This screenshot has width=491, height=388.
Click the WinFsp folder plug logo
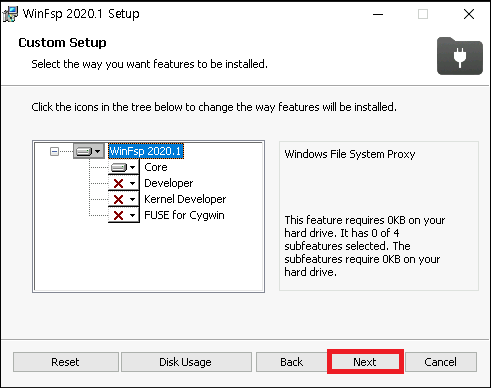point(460,56)
